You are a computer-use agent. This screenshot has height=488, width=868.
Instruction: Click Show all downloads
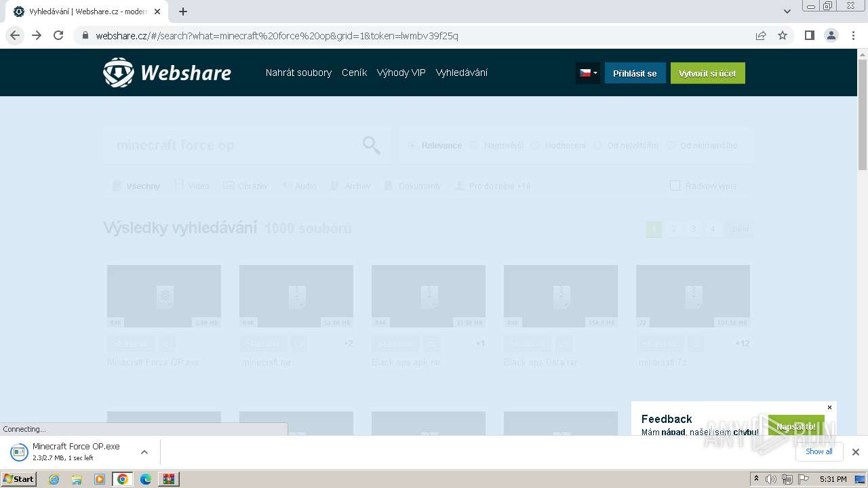(818, 451)
